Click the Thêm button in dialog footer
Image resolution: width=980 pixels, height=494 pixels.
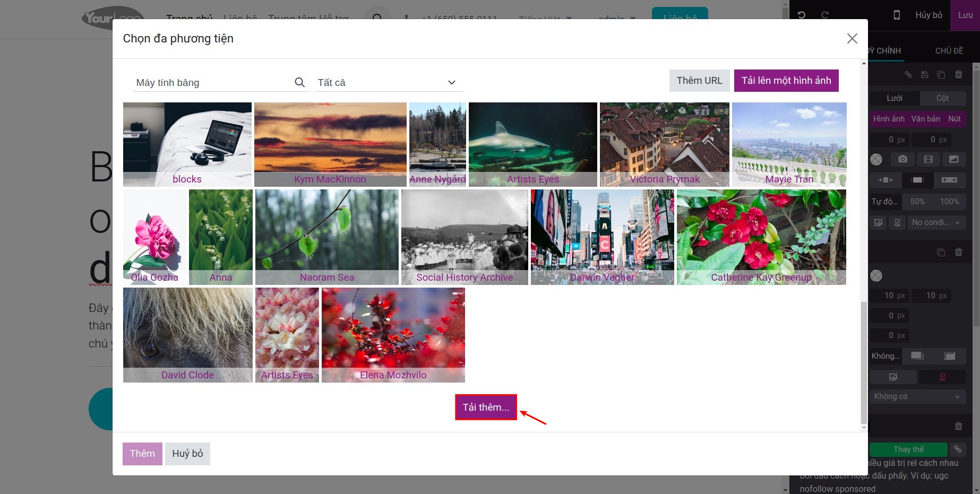142,454
